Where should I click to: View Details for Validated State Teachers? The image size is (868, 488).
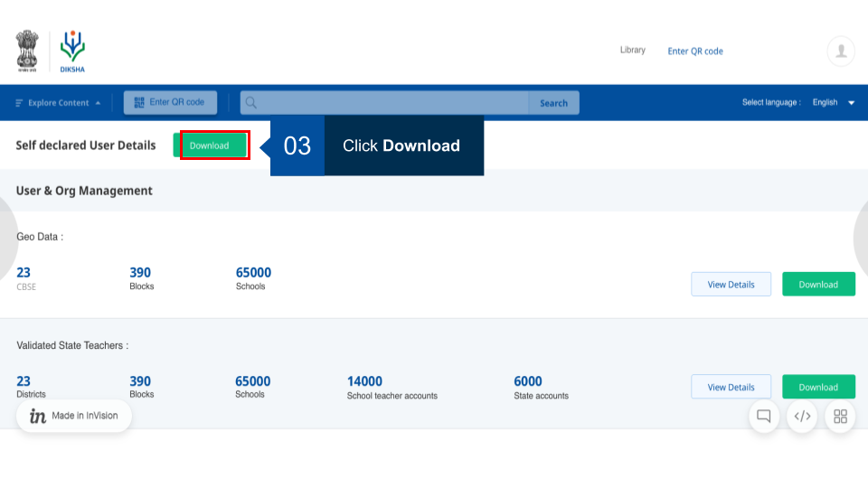[x=731, y=387]
